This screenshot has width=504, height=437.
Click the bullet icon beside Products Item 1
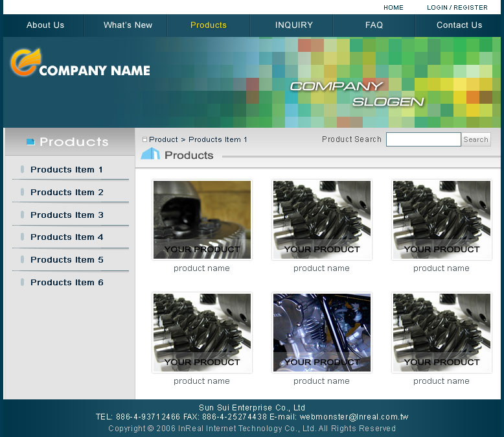[23, 170]
